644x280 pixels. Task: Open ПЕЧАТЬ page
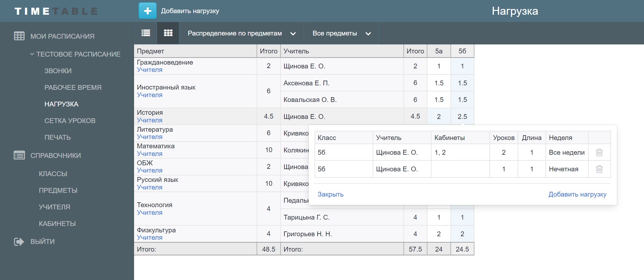click(58, 137)
